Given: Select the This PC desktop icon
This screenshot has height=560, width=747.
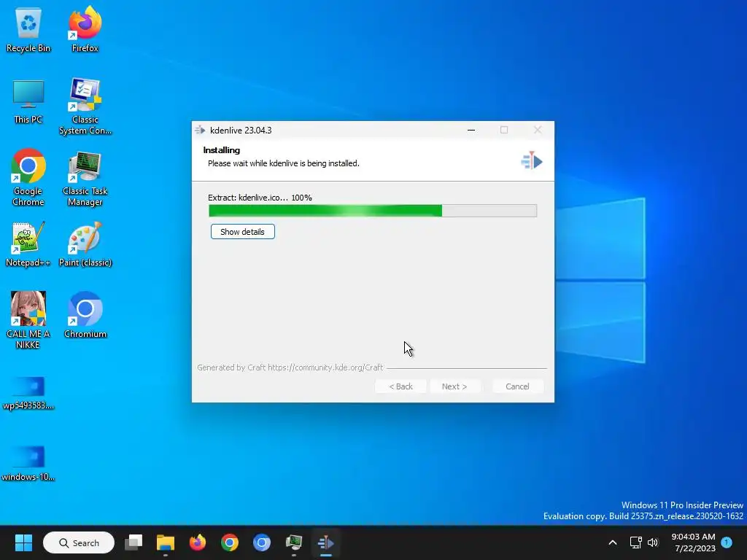Looking at the screenshot, I should pos(28,102).
